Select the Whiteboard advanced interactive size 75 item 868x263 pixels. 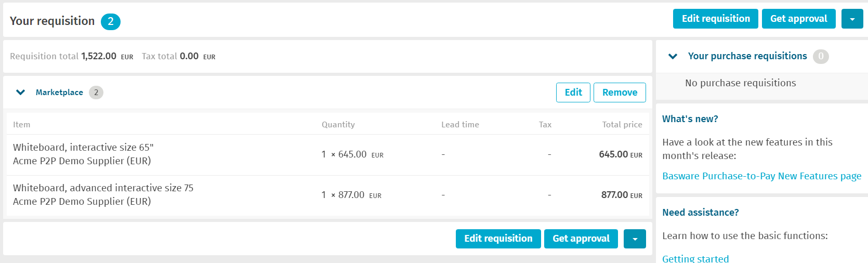point(103,188)
